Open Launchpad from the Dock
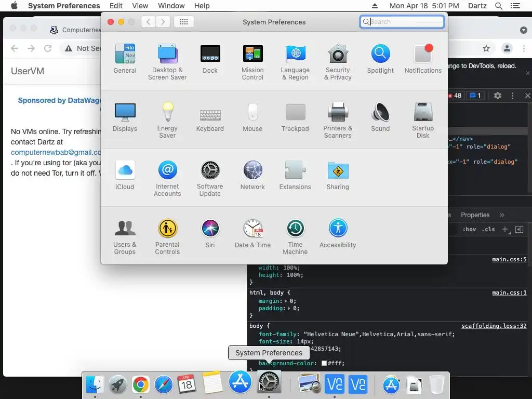This screenshot has height=399, width=532. point(118,384)
